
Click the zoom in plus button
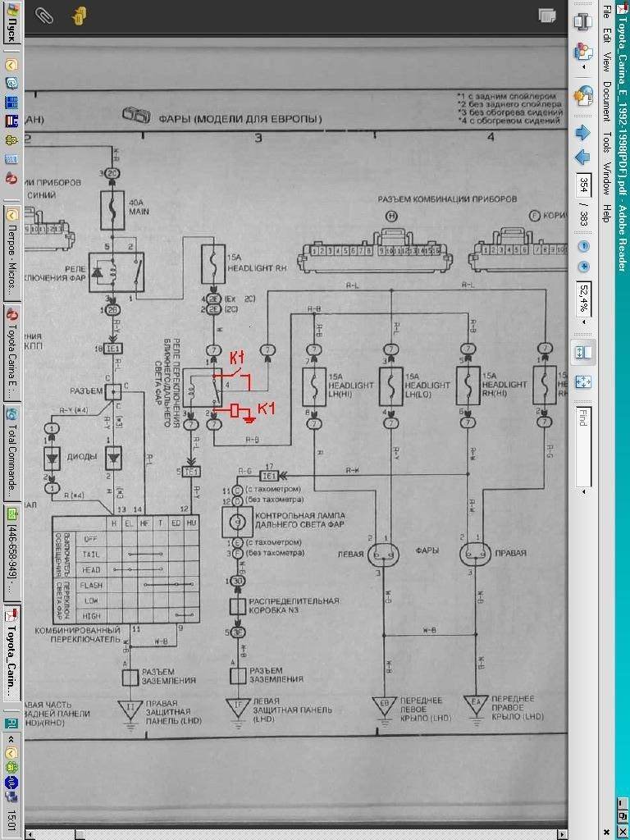(583, 267)
